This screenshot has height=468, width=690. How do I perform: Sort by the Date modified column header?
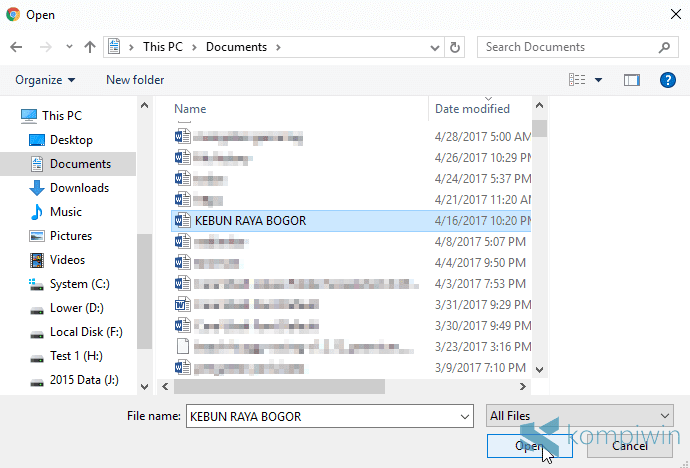click(472, 109)
